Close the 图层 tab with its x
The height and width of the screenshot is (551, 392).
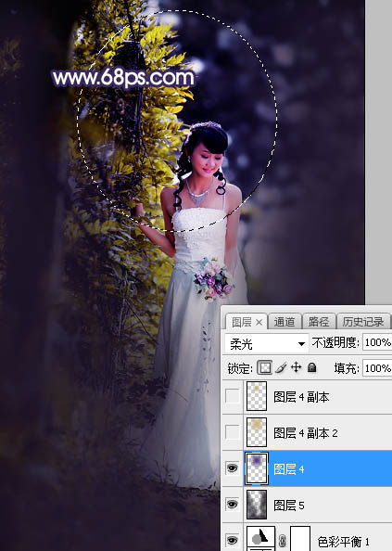click(x=259, y=322)
